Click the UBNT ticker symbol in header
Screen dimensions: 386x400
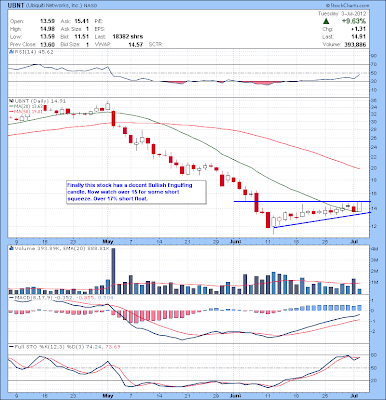coord(16,6)
